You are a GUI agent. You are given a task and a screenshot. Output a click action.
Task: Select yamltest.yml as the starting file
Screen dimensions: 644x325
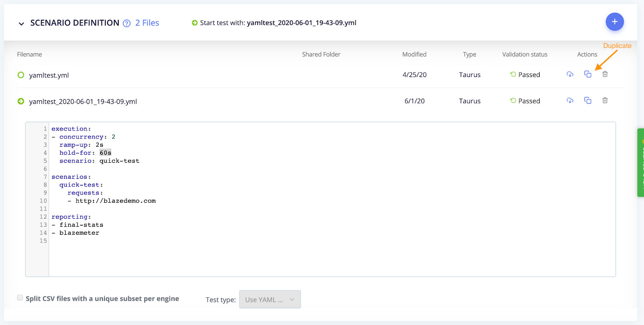(21, 75)
